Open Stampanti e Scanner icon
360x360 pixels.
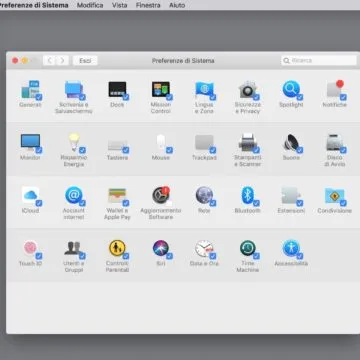click(x=248, y=142)
